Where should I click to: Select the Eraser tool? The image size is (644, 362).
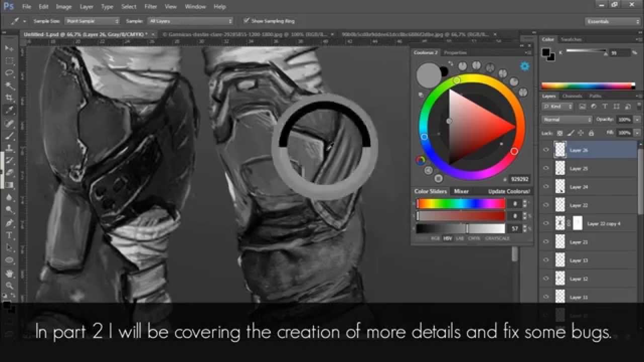pyautogui.click(x=9, y=173)
